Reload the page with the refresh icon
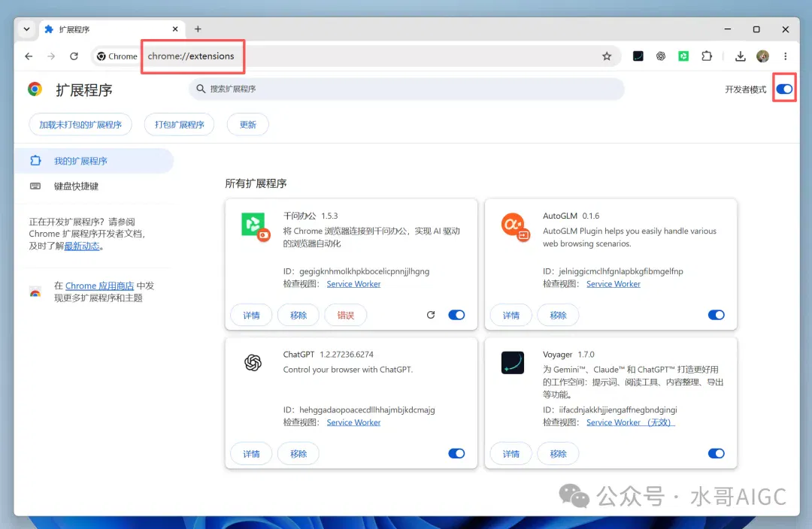The image size is (812, 529). coord(74,56)
